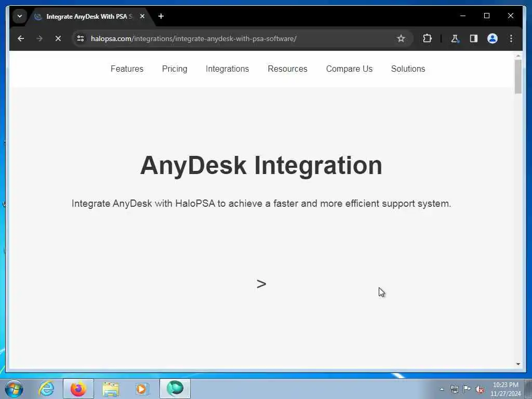532x399 pixels.
Task: Bookmark this page with the star
Action: 401,38
